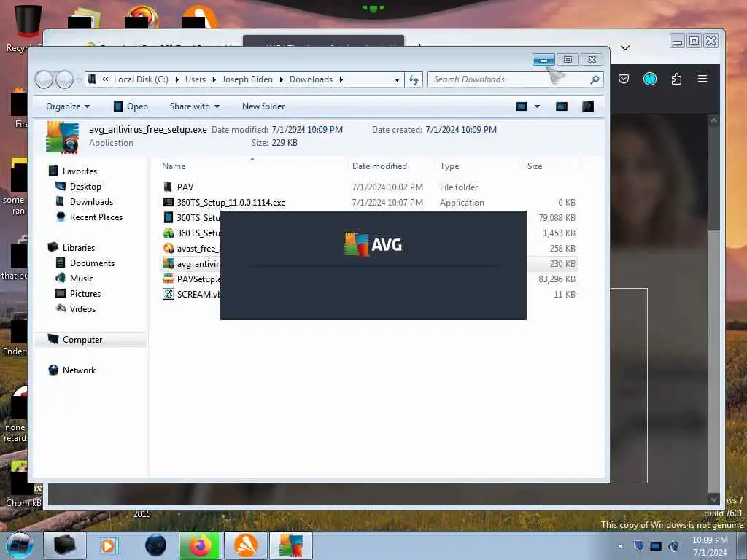Open the Windows Start orb

[20, 545]
